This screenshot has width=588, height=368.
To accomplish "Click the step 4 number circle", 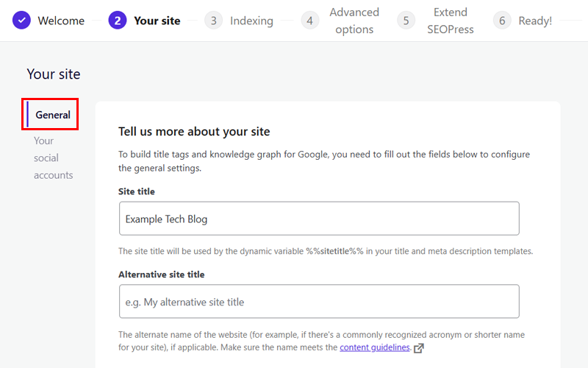I will coord(309,21).
